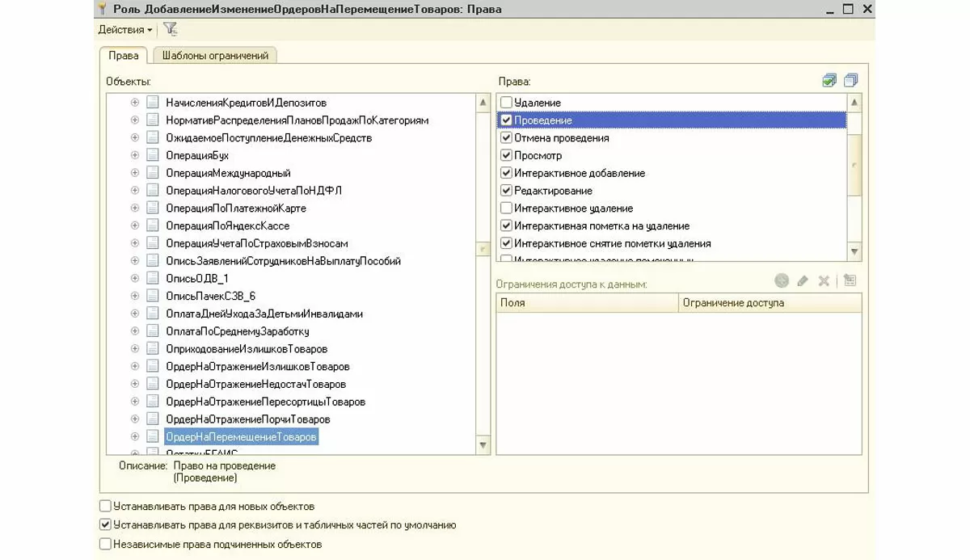Uncheck the Проведение right
Screen dimensions: 970x560
click(507, 120)
